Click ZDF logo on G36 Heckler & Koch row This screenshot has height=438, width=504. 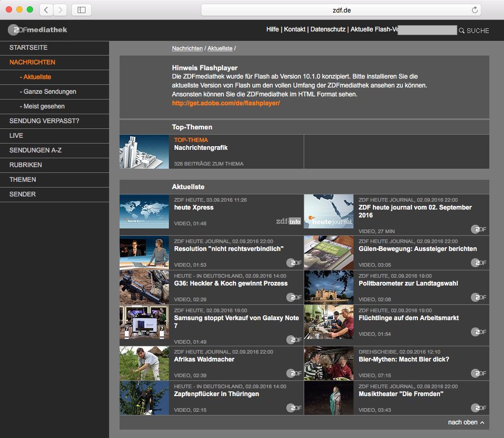coord(294,298)
